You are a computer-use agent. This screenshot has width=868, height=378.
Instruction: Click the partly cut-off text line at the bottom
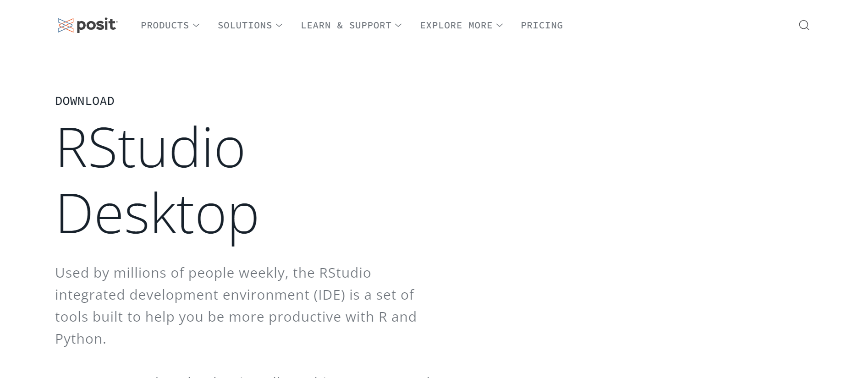point(243,376)
